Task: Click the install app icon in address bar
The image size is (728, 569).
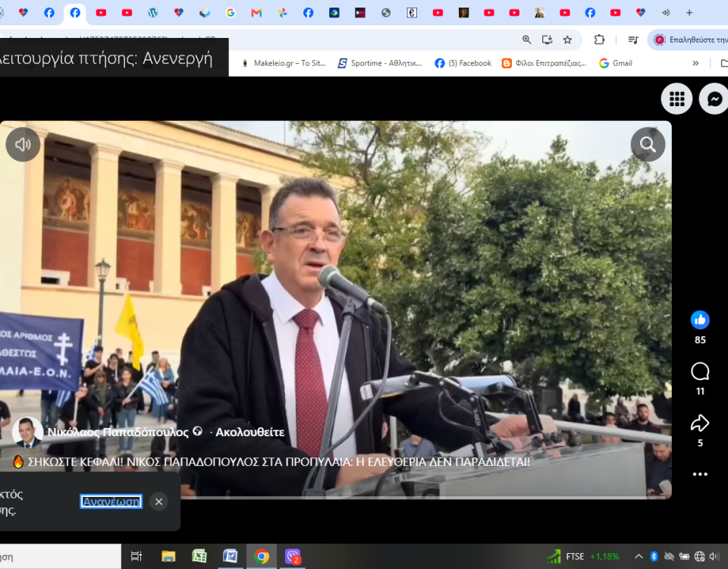Action: (x=547, y=39)
